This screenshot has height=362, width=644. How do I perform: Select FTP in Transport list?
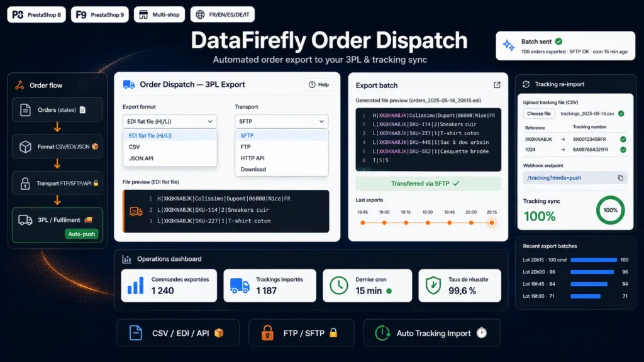[x=282, y=147]
